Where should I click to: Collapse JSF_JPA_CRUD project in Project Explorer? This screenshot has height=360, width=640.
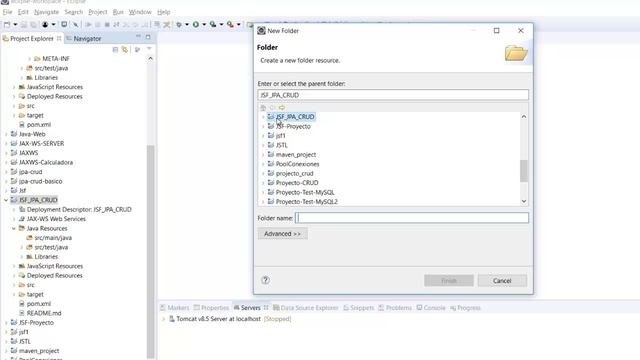[x=6, y=200]
